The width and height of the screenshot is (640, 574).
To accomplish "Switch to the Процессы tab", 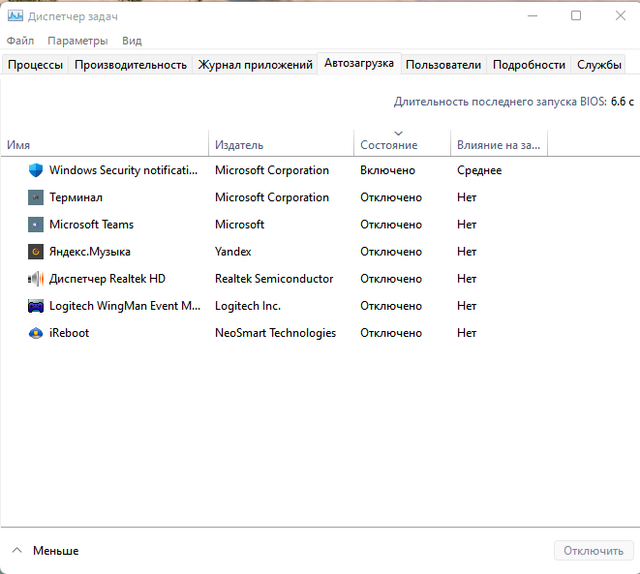I will tap(35, 65).
